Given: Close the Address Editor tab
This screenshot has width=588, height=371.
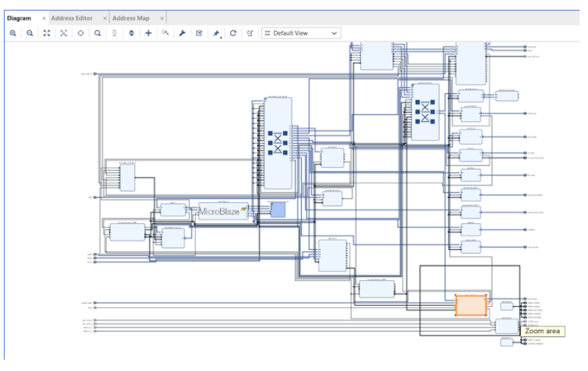Looking at the screenshot, I should 104,17.
